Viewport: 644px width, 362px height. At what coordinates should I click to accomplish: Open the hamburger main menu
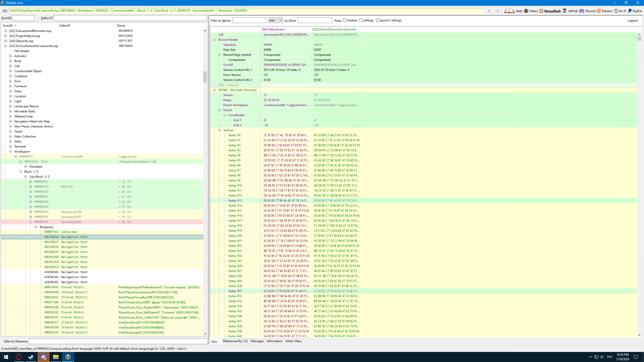click(5, 11)
